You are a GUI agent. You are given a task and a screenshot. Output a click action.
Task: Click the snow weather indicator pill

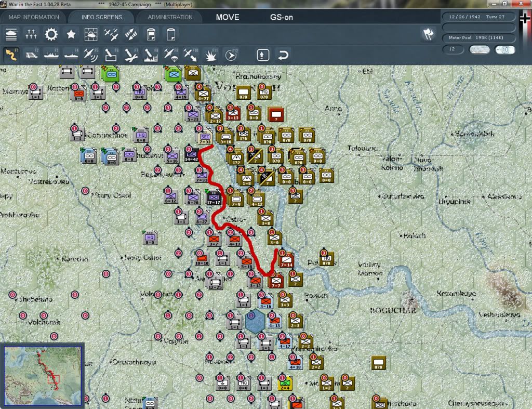[x=479, y=49]
